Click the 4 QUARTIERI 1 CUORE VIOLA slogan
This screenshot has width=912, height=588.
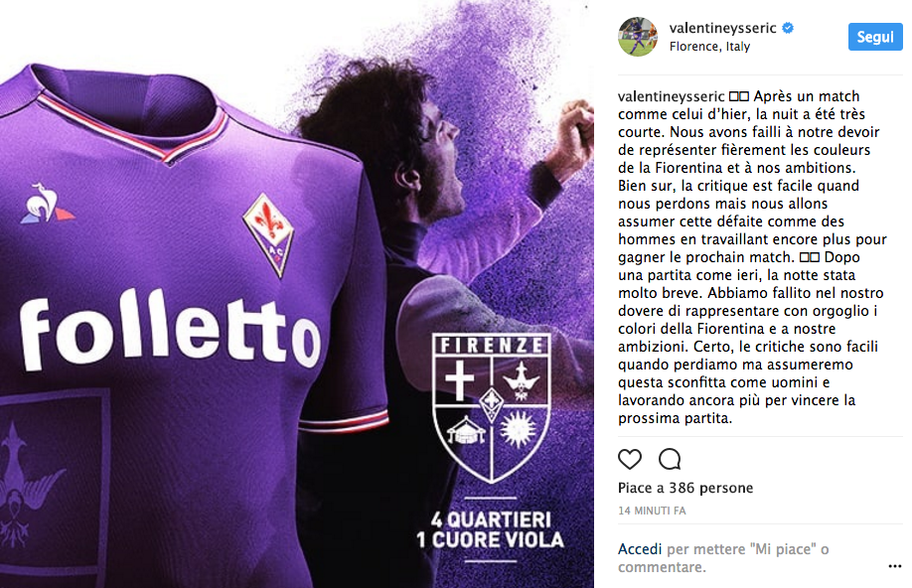(x=491, y=529)
